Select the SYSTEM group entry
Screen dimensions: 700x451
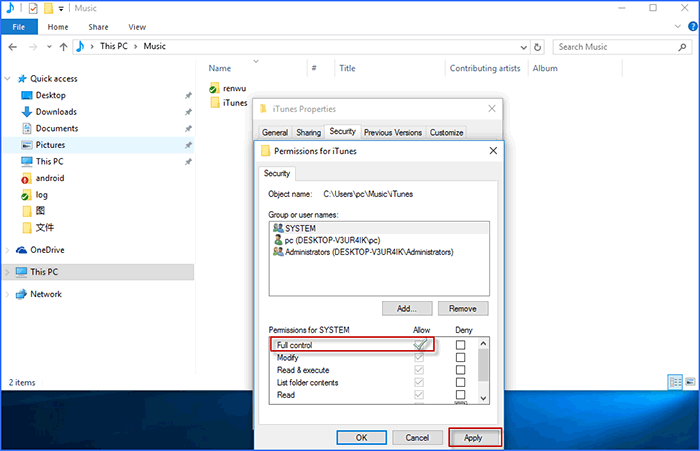coord(379,228)
